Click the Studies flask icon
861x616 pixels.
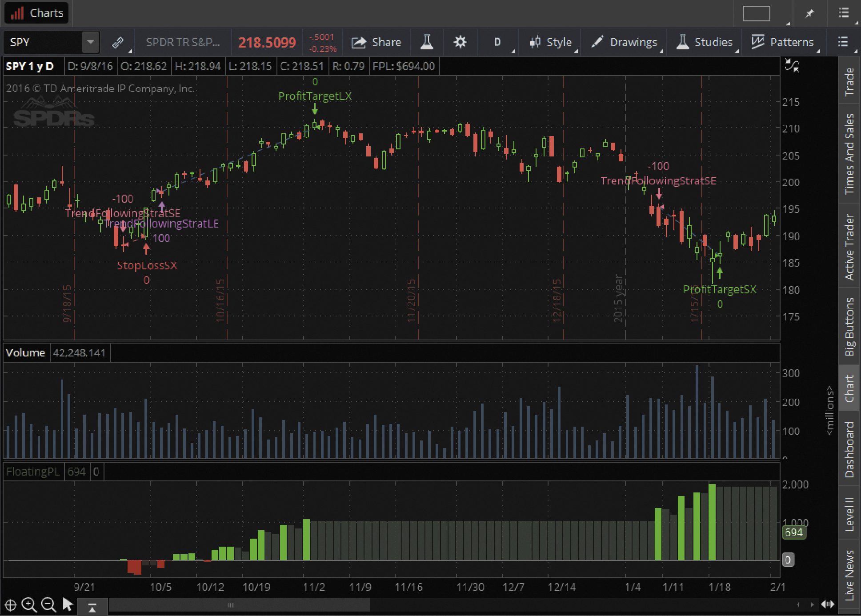[x=682, y=42]
